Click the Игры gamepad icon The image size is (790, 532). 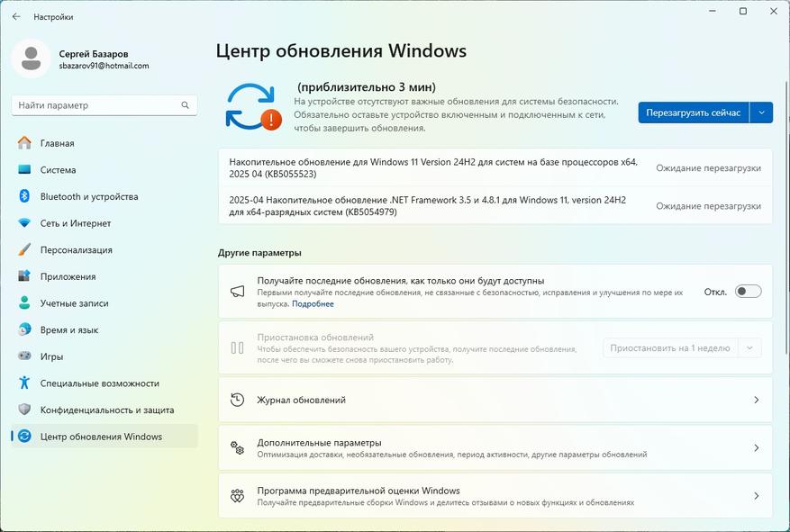pos(24,356)
